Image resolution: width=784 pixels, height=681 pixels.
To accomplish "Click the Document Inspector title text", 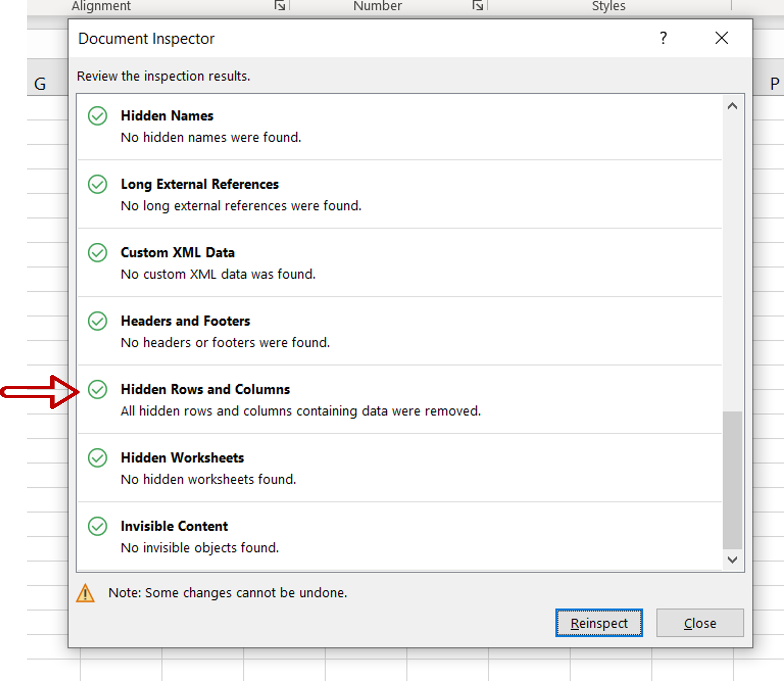I will (146, 39).
